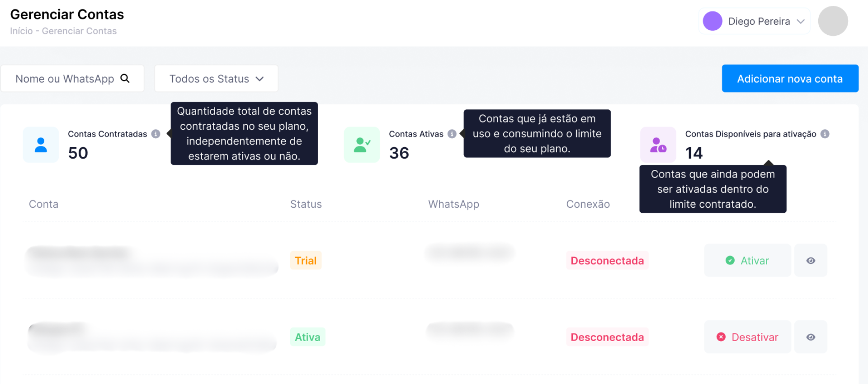Click the blue Contas Contratadas user icon
This screenshot has height=384, width=868.
point(41,145)
